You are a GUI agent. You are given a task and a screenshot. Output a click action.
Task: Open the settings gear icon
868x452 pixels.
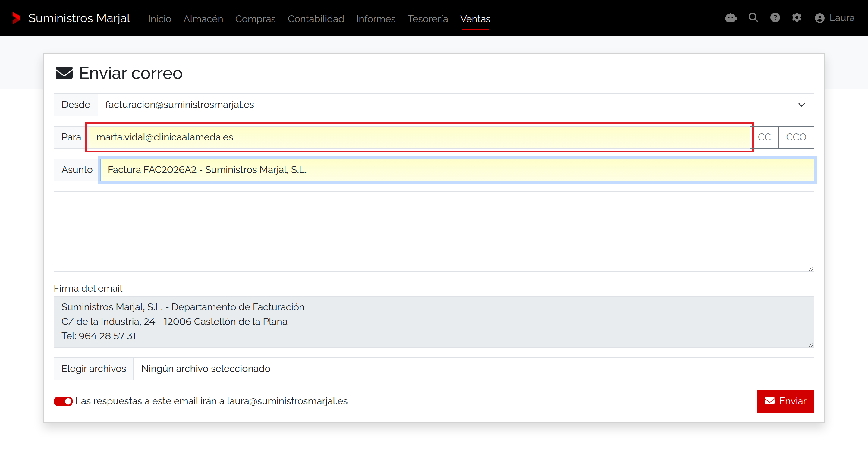[x=797, y=18]
